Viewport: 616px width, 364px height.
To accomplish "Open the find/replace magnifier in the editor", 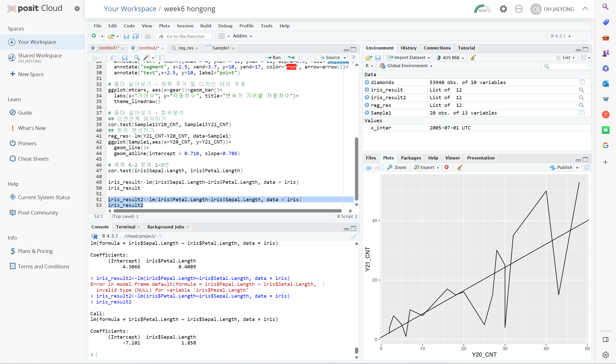I will tap(137, 57).
